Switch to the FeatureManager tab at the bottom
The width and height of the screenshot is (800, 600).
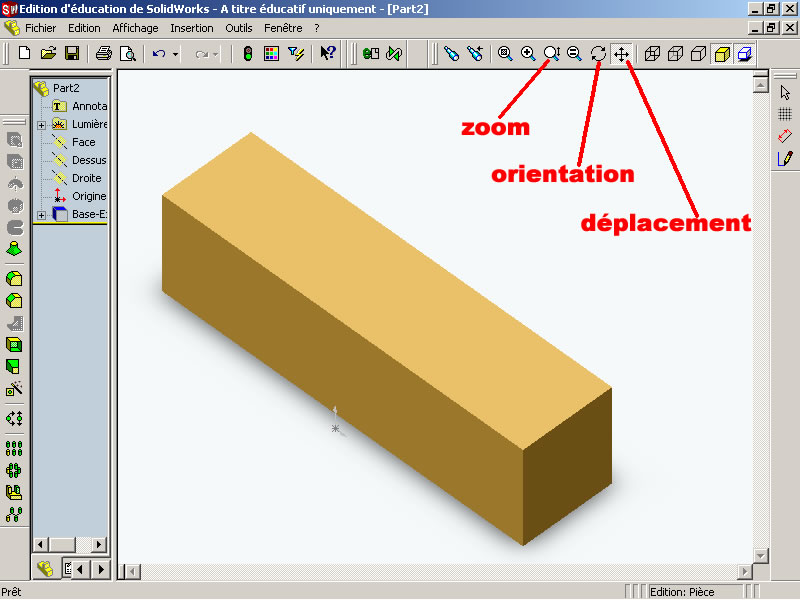coord(45,568)
